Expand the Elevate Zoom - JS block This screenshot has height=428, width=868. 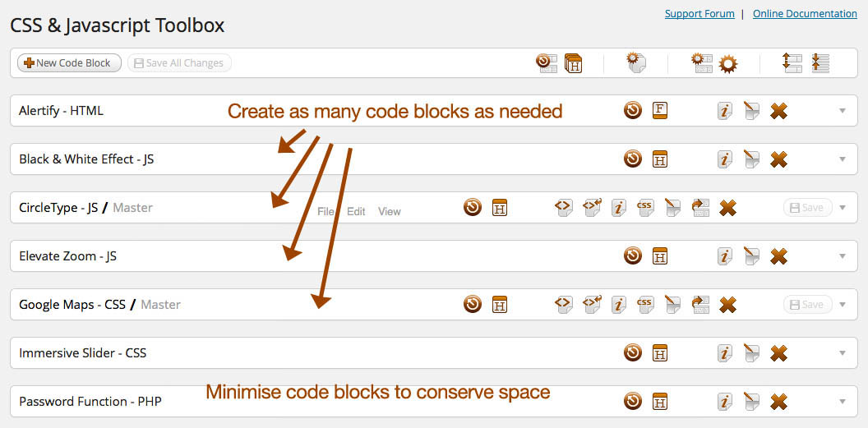coord(842,256)
